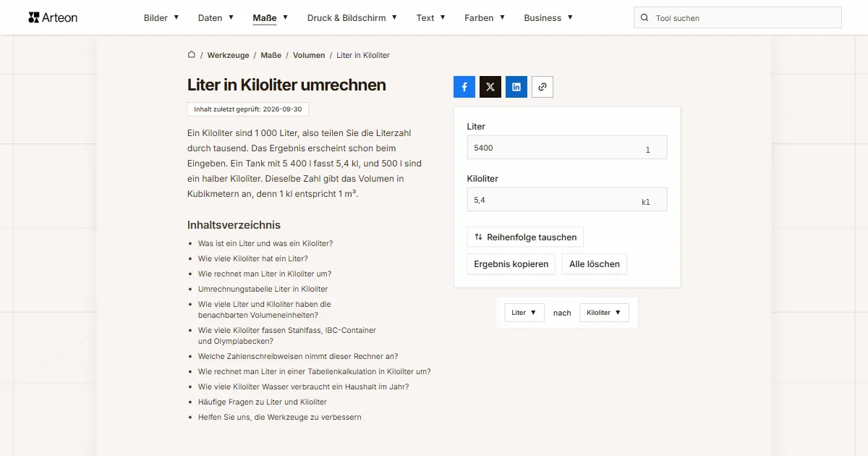This screenshot has height=456, width=868.
Task: Focus the Kiloliter input field
Action: pyautogui.click(x=567, y=200)
